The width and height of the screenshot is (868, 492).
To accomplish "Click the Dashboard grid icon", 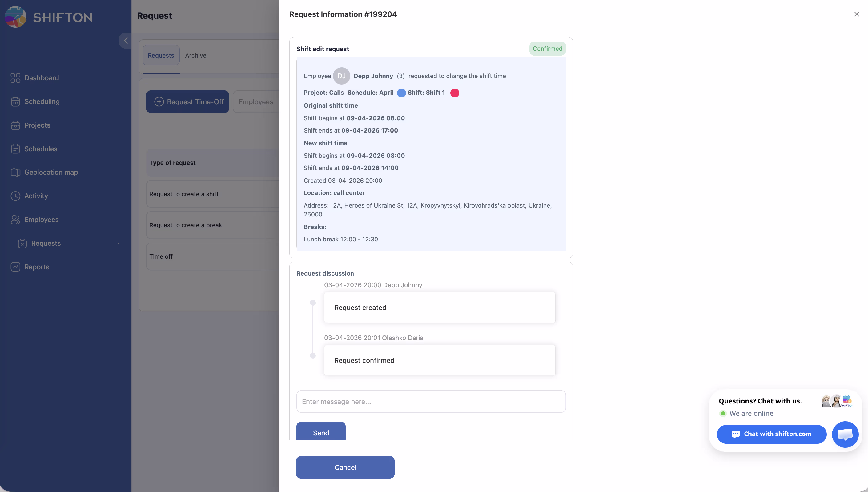I will pyautogui.click(x=15, y=78).
